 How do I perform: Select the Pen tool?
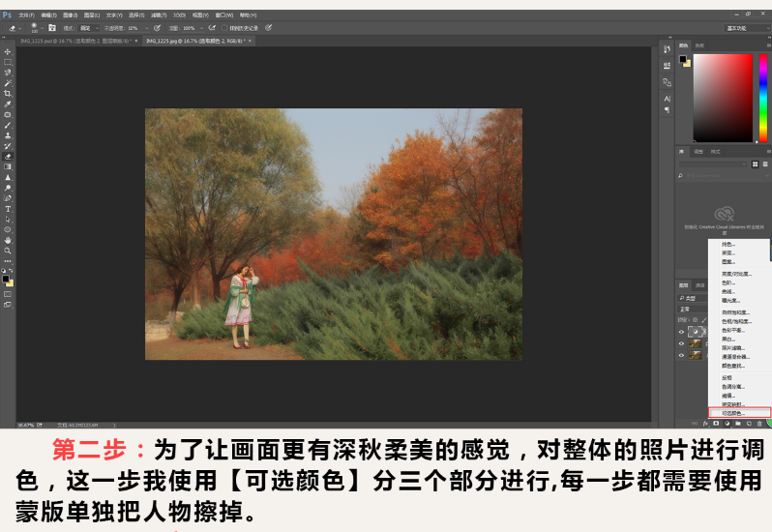(8, 198)
